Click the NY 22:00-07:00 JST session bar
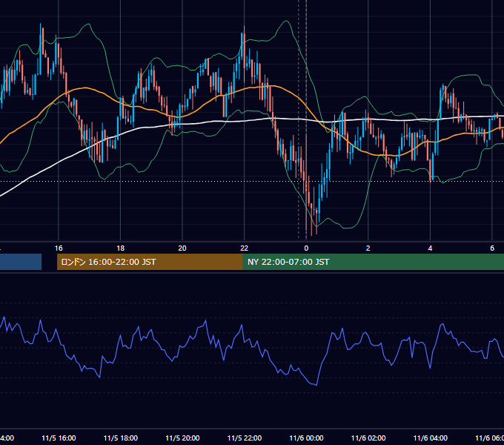Screen dimensions: 504x445 point(373,262)
